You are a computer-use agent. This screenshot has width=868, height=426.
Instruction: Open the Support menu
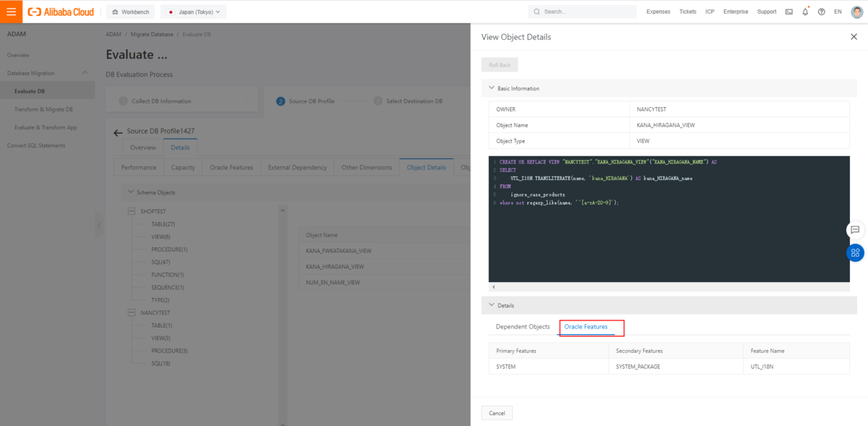[x=767, y=12]
